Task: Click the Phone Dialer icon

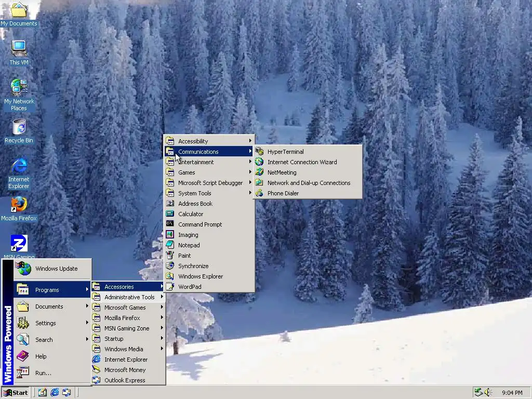Action: click(259, 193)
